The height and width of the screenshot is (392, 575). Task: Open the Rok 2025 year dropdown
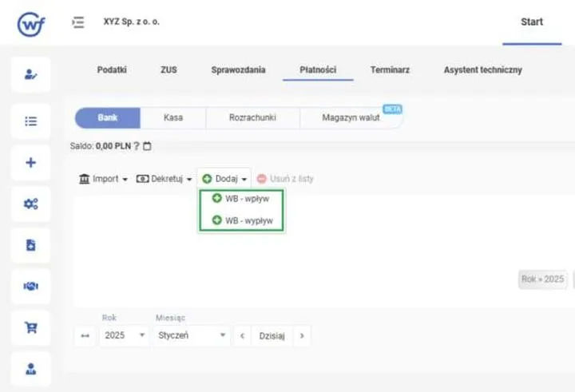[x=125, y=336]
